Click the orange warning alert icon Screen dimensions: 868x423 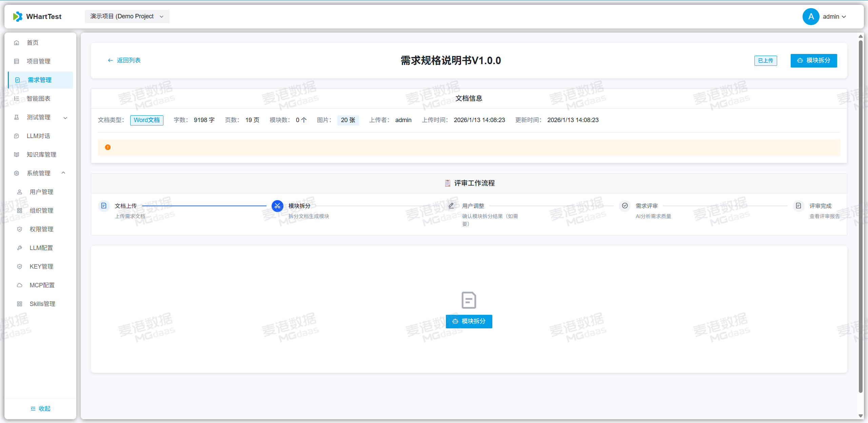[108, 147]
